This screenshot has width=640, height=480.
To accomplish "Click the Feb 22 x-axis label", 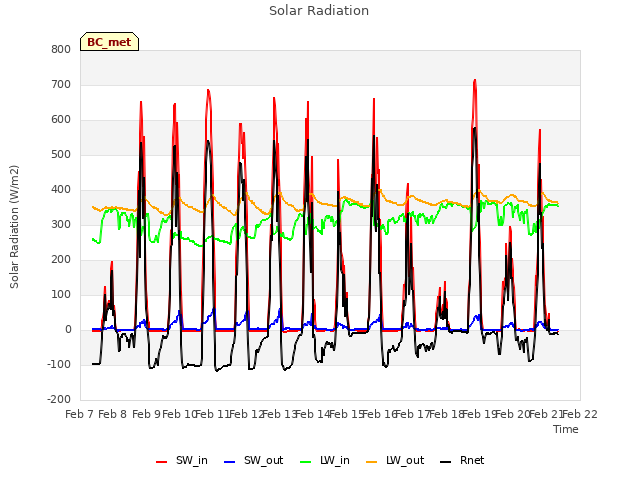I will tap(580, 414).
